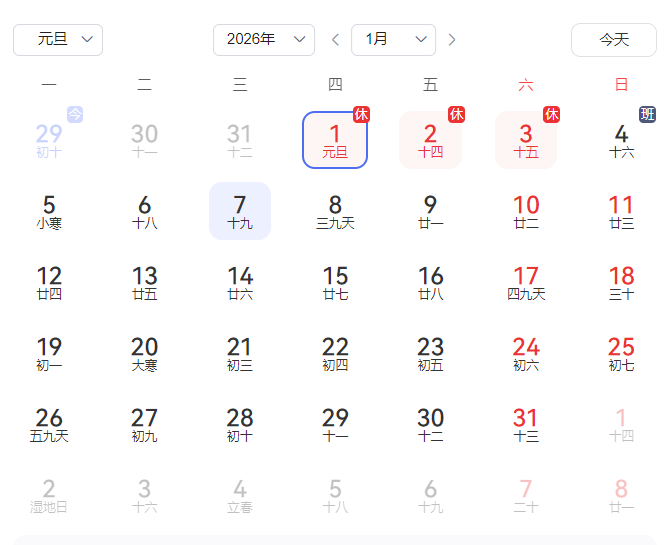Select January 1 元旦 date
This screenshot has width=671, height=545.
click(335, 140)
